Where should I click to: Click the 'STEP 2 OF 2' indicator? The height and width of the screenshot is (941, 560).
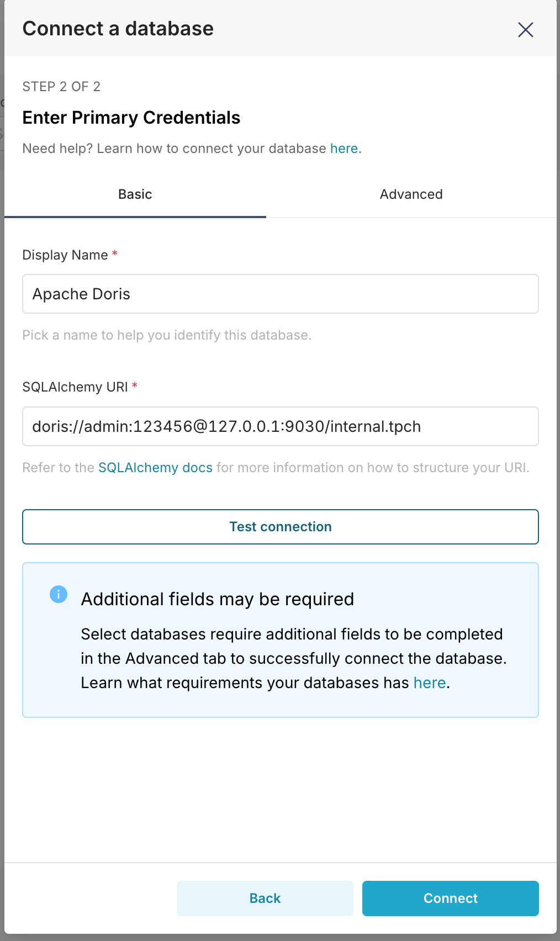[61, 87]
